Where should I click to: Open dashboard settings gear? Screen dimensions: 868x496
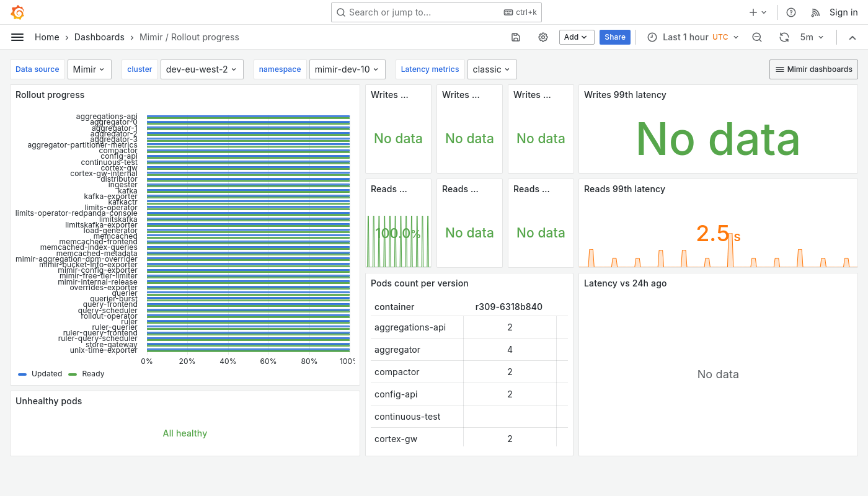[543, 37]
